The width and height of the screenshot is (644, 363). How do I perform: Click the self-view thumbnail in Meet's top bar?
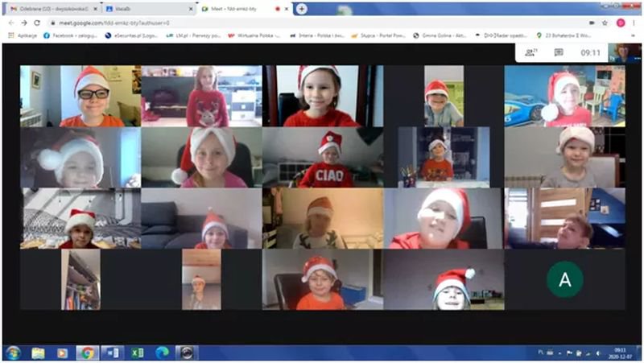625,53
